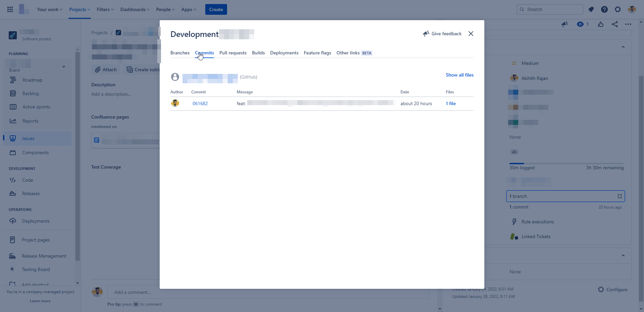
Task: Open the Pull requests tab
Action: [233, 53]
